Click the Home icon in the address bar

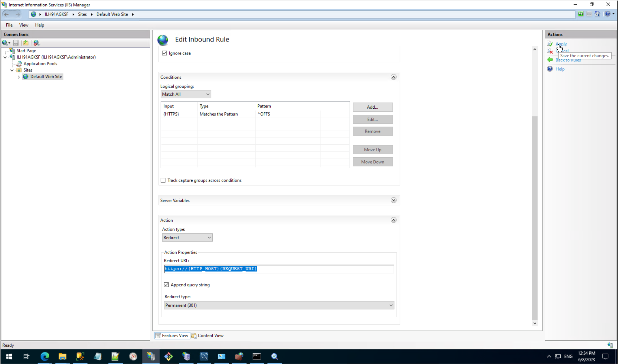click(x=597, y=14)
